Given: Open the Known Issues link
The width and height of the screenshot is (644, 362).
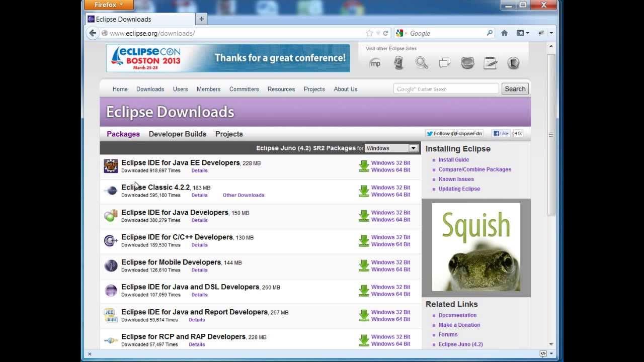Looking at the screenshot, I should point(456,179).
